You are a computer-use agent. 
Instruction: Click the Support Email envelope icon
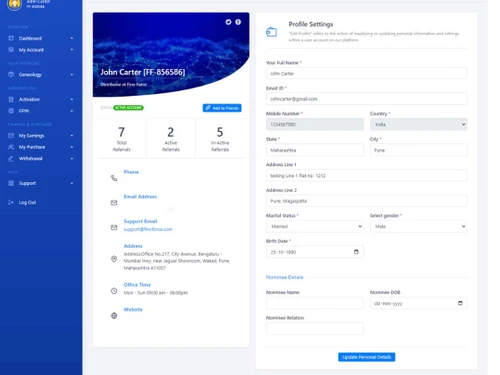click(114, 227)
